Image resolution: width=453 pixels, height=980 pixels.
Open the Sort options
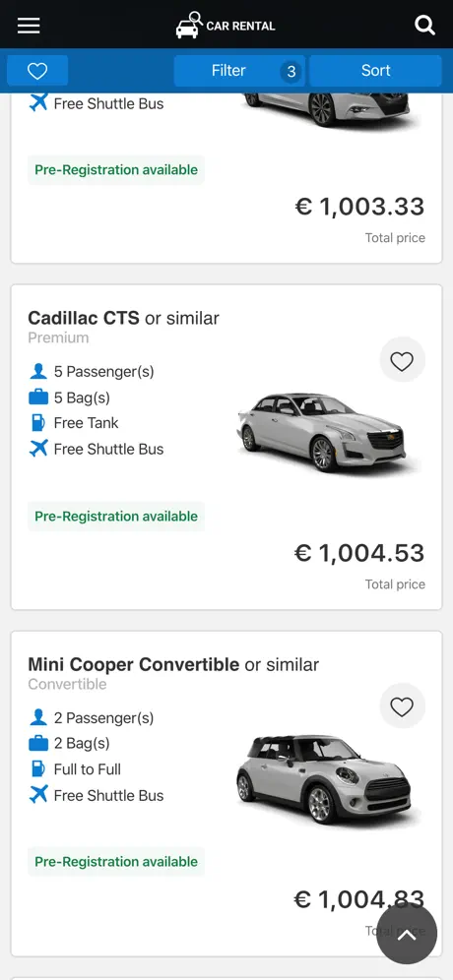coord(376,71)
